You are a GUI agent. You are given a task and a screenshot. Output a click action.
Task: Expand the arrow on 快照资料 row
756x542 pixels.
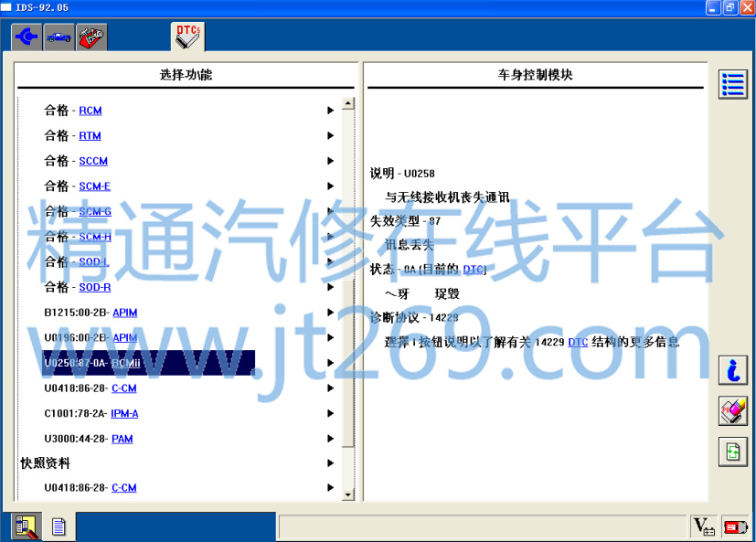click(330, 462)
